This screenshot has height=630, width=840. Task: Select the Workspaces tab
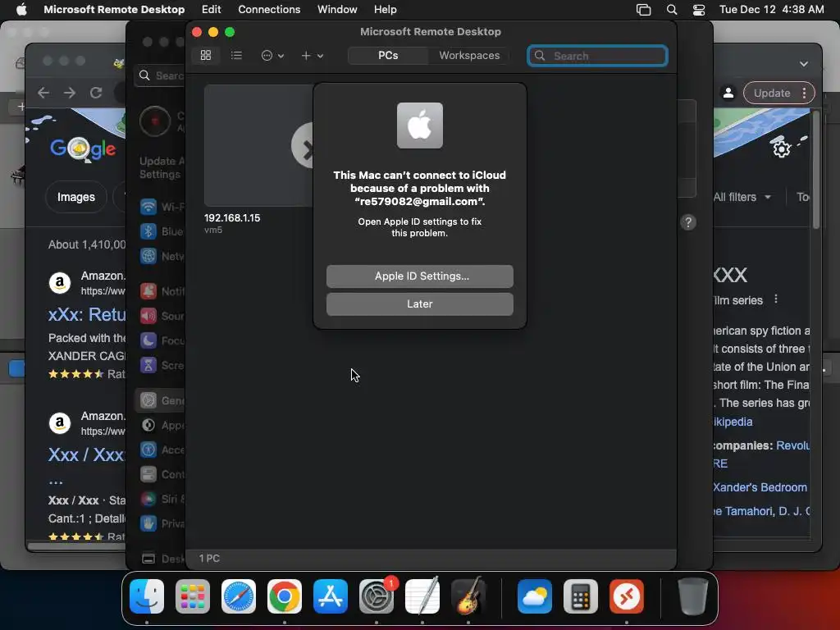(x=469, y=55)
